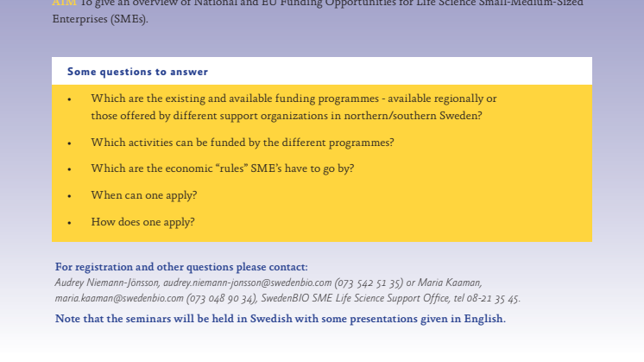
Task: Click the "When can one apply?" question
Action: [x=144, y=195]
